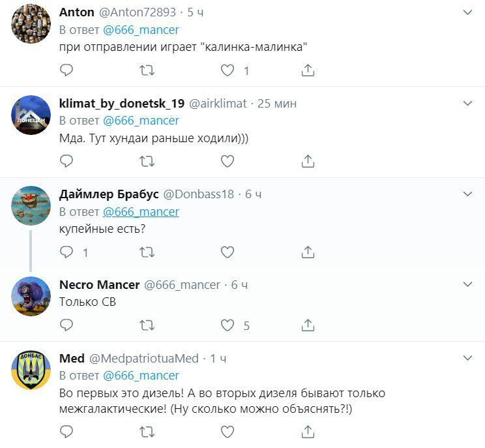Like Necro Mancer's "Только СВ" reply
This screenshot has height=448, width=485.
point(228,325)
